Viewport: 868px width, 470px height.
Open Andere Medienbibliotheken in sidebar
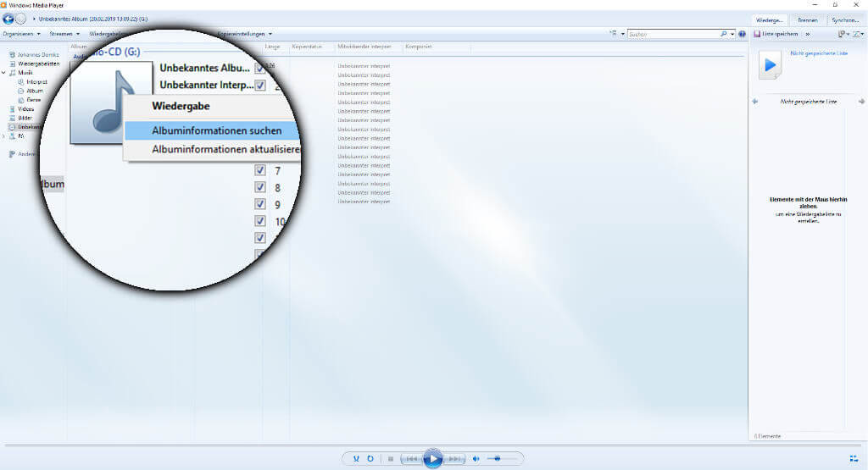tap(22, 154)
